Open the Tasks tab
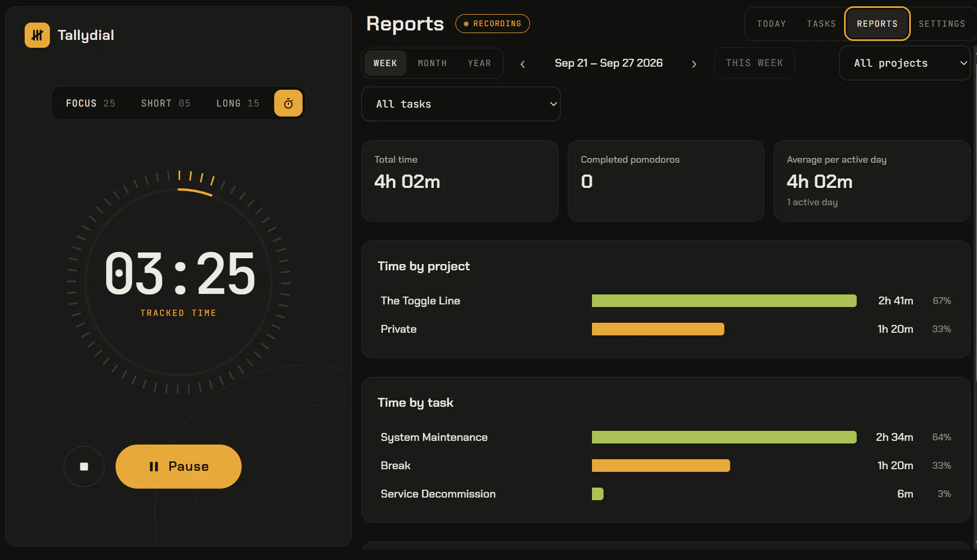The width and height of the screenshot is (977, 560). pyautogui.click(x=821, y=24)
